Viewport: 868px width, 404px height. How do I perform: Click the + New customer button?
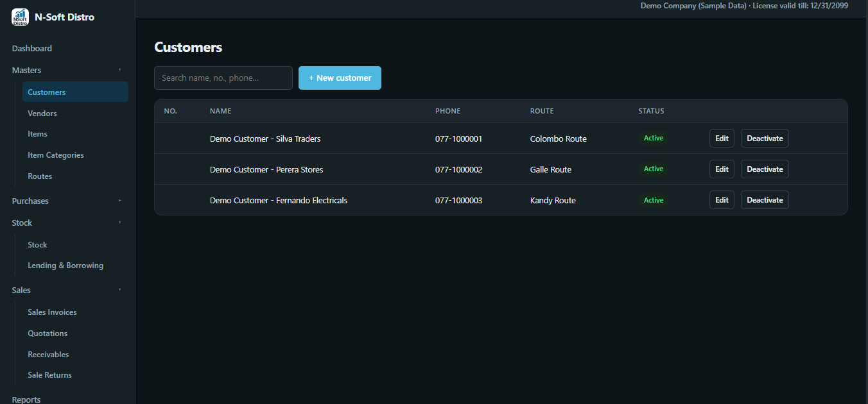pos(340,78)
